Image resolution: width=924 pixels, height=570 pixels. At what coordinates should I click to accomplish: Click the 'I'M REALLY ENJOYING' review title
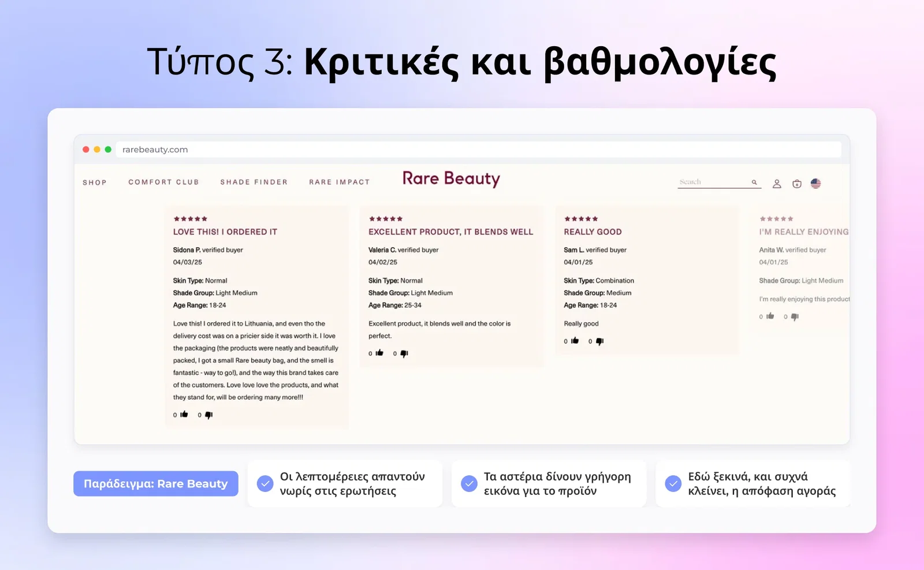point(804,232)
